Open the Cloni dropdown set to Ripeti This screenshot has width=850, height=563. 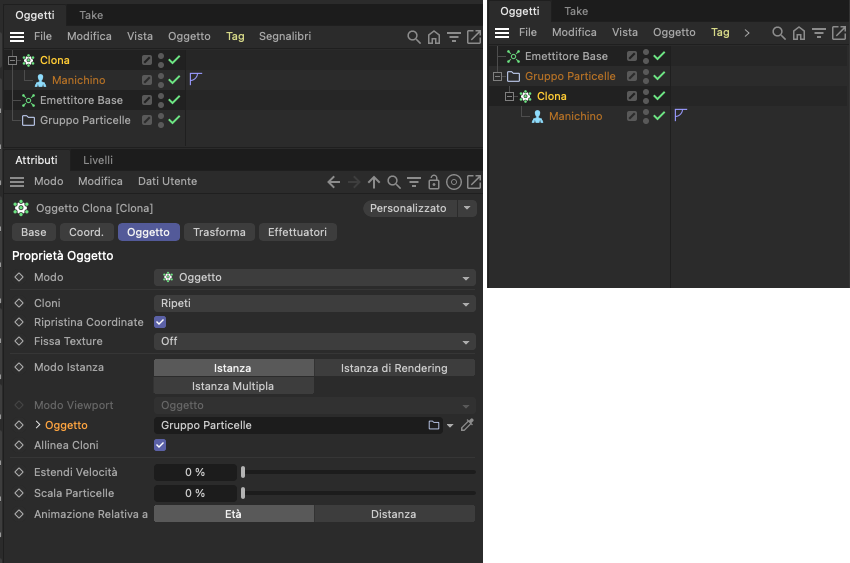coord(314,303)
